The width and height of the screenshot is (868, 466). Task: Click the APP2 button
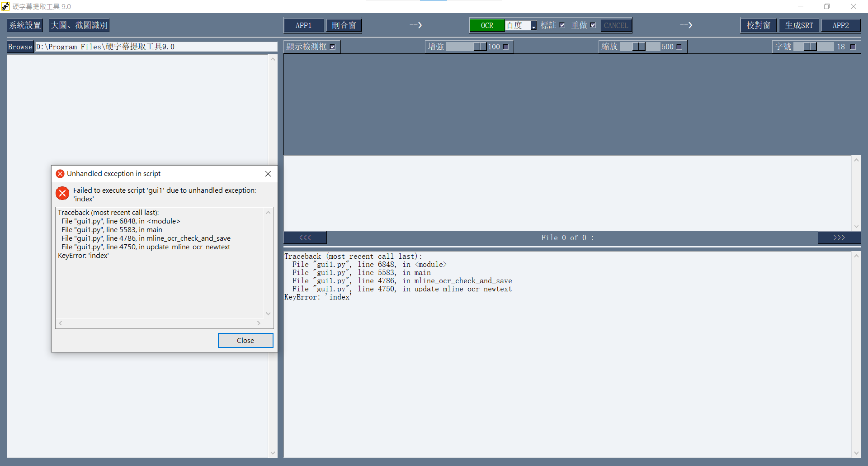click(840, 25)
